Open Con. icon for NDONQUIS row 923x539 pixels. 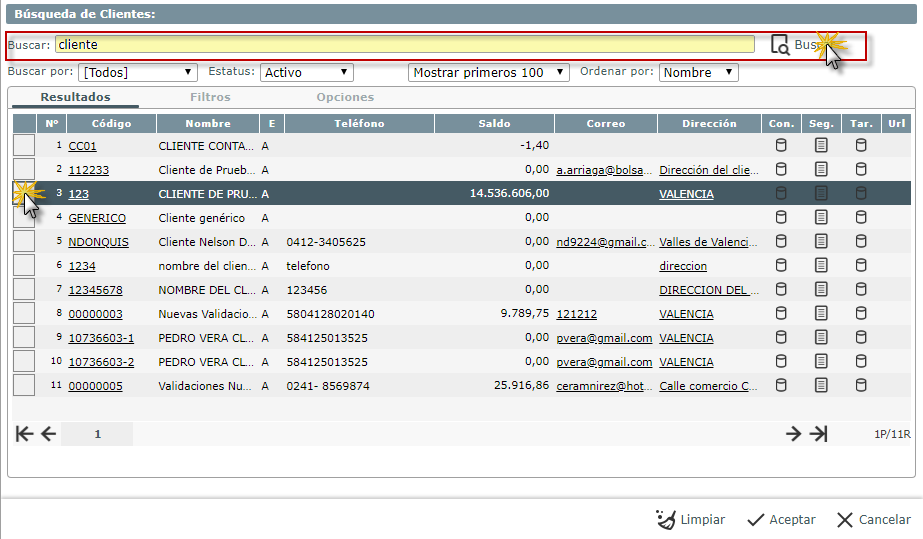pos(781,241)
